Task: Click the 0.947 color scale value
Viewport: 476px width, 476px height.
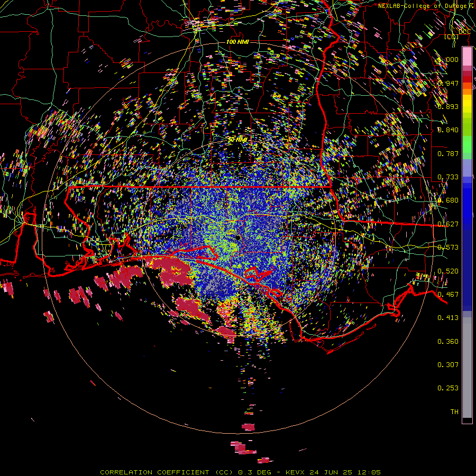Action: click(448, 83)
